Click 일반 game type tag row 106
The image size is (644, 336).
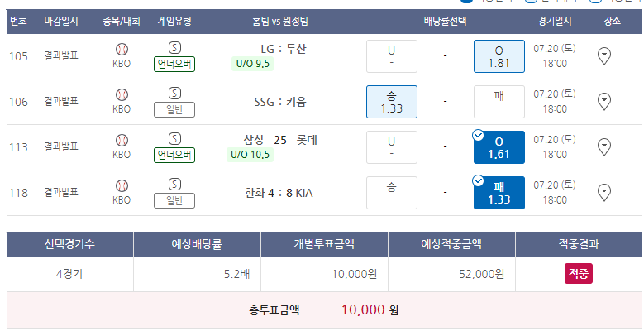174,110
